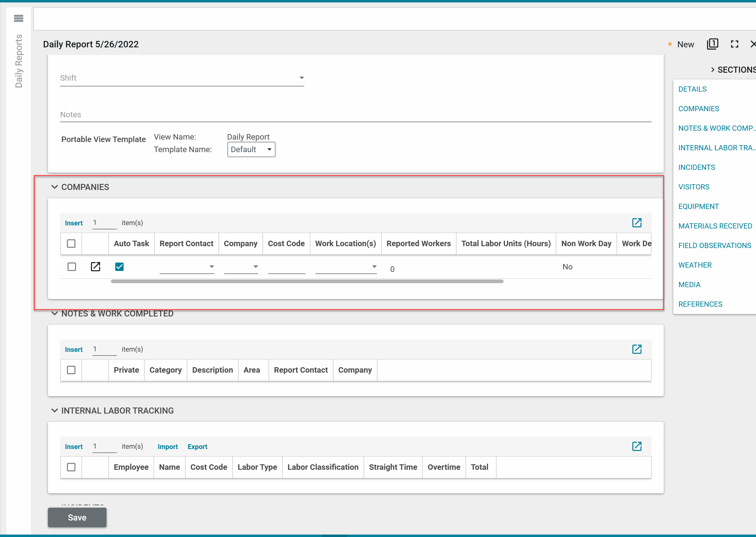
Task: Open the Shift dropdown
Action: click(301, 78)
